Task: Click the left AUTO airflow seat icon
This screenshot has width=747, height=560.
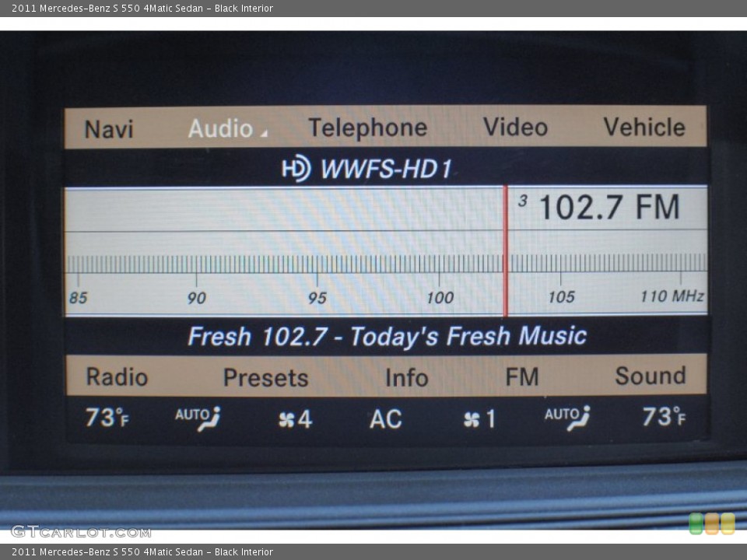Action: tap(198, 418)
